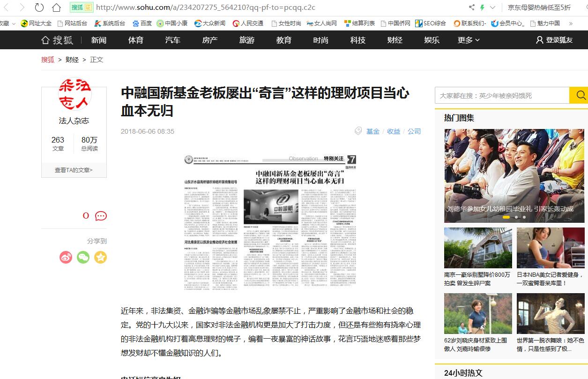Screen dimensions: 588x379
Task: Open 中国小康 bookmark
Action: 172,23
